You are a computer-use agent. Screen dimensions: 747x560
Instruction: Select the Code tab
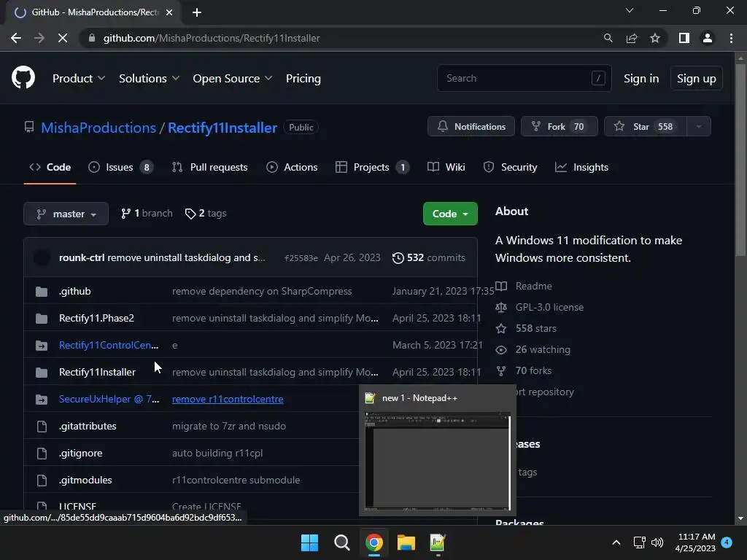point(50,167)
